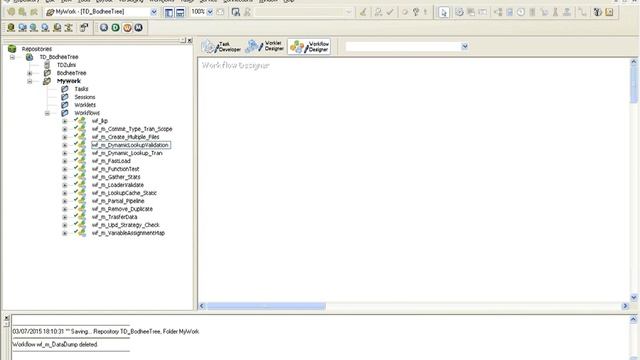Click the broom clear icon
This screenshot has height=360, width=640.
point(363,12)
